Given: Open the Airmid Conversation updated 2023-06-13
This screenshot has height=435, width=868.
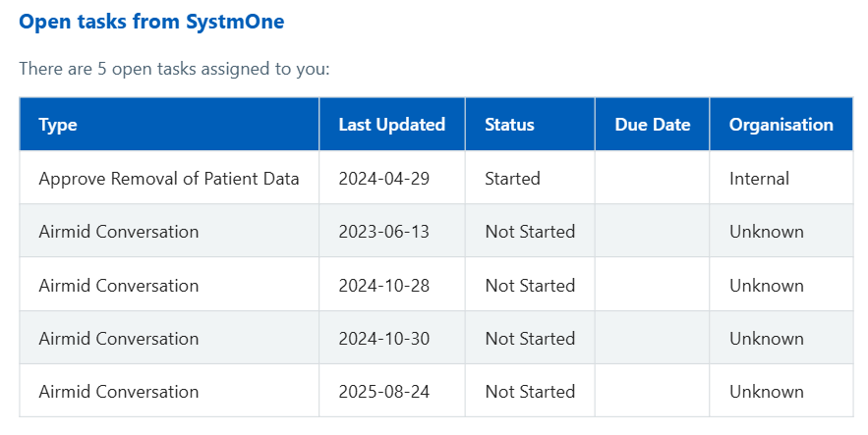Looking at the screenshot, I should point(118,232).
